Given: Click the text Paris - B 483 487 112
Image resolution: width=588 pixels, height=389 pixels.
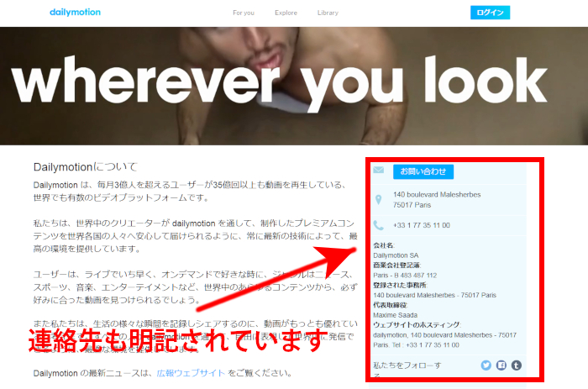Looking at the screenshot, I should pos(405,275).
